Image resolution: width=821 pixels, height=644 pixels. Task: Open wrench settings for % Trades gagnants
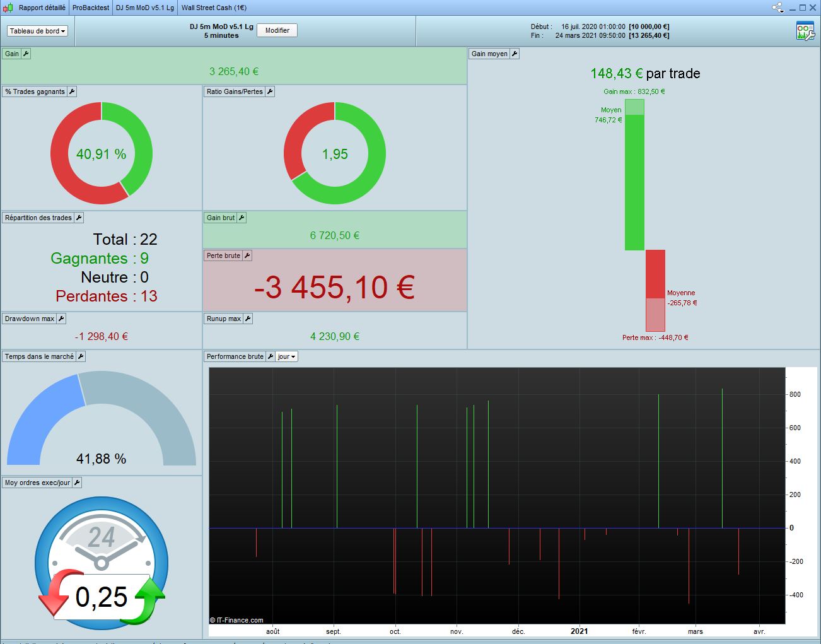[x=72, y=91]
